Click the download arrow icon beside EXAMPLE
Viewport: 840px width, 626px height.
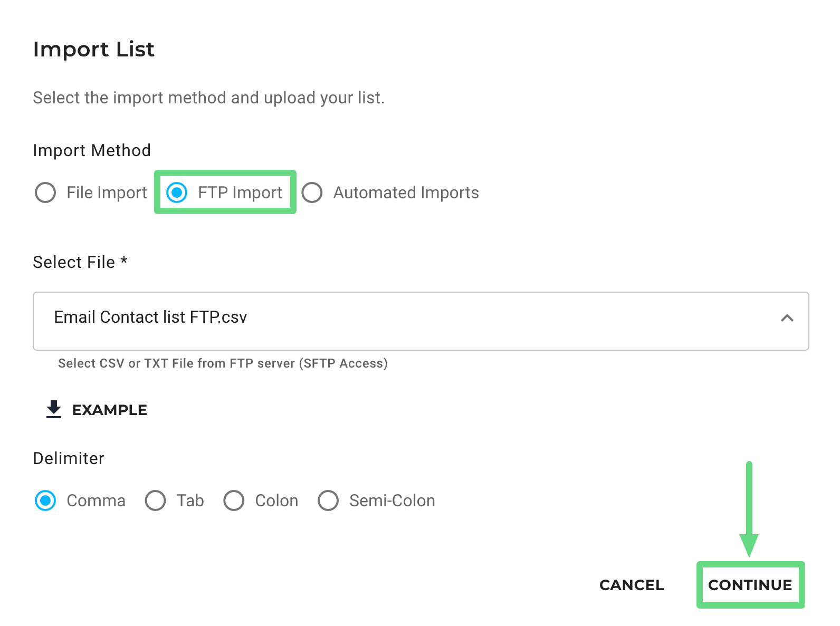click(54, 409)
